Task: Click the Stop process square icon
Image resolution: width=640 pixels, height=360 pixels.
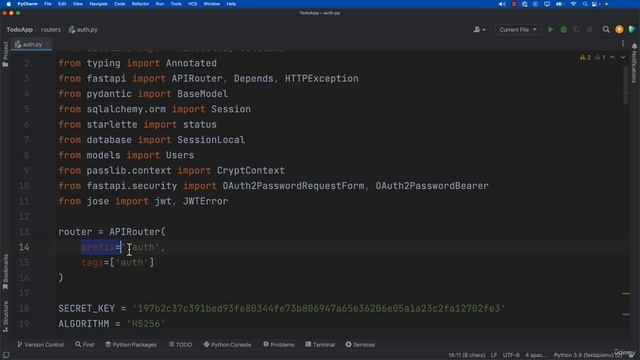Action: (x=589, y=29)
